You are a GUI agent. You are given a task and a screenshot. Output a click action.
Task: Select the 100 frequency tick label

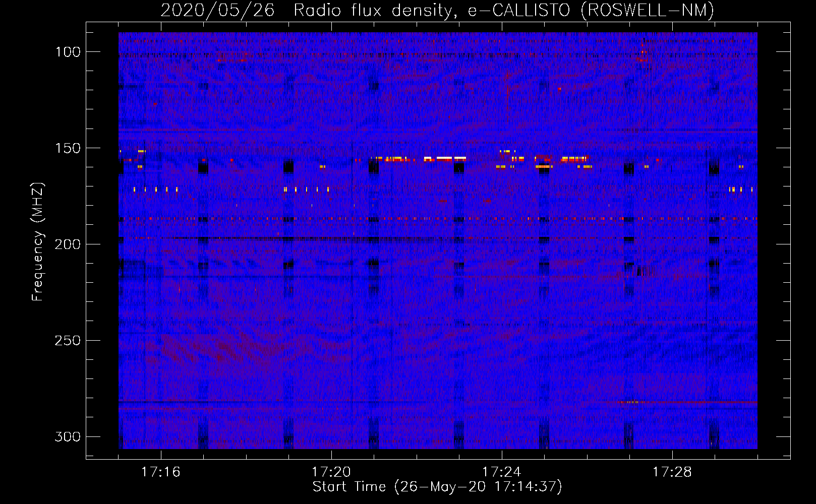68,52
